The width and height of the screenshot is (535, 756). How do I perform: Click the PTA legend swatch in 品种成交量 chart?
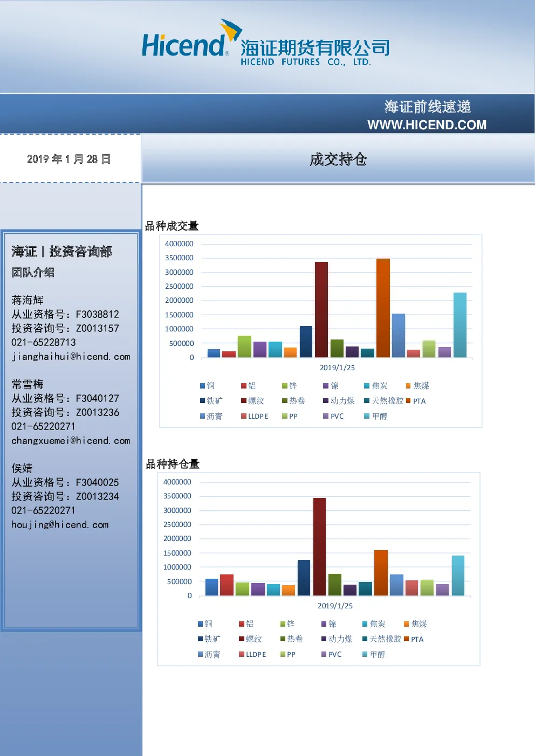click(408, 401)
